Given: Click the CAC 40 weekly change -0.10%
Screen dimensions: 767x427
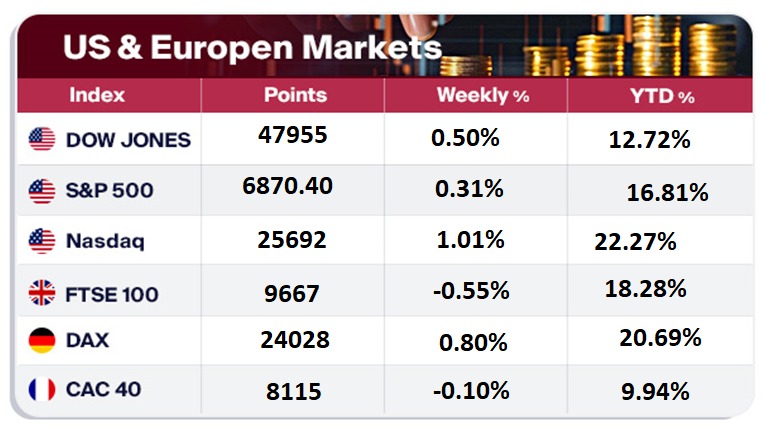Looking at the screenshot, I should point(469,391).
